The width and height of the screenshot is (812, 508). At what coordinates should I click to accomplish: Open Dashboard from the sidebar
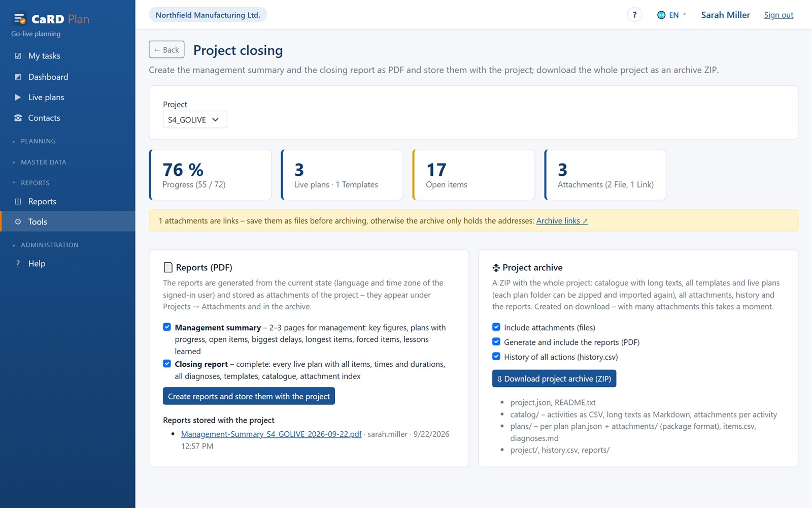[67, 77]
